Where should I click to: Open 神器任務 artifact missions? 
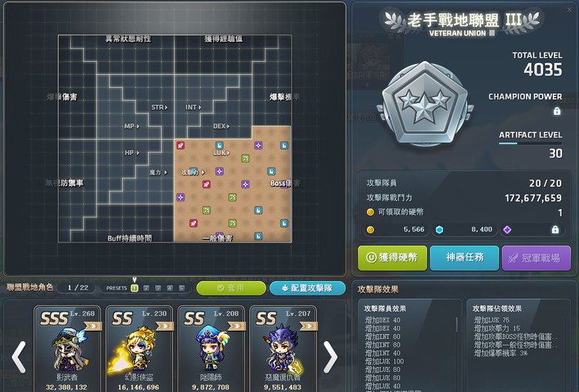(465, 258)
